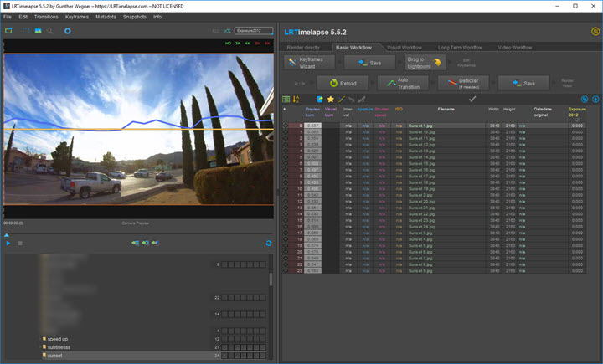Click the green table view icon
Viewport: 603px width, 364px height.
(x=286, y=100)
